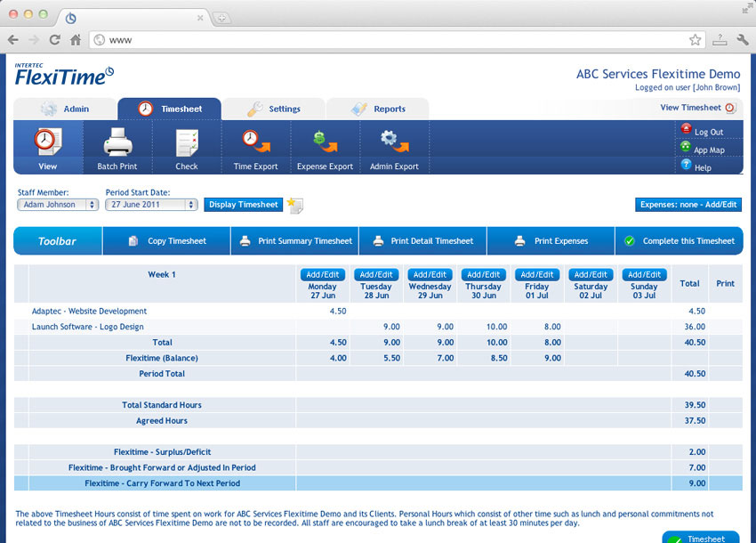
Task: Open the Time Export icon
Action: 256,142
